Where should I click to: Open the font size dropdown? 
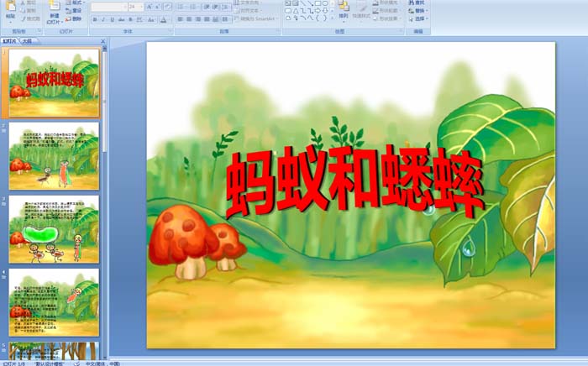point(140,6)
